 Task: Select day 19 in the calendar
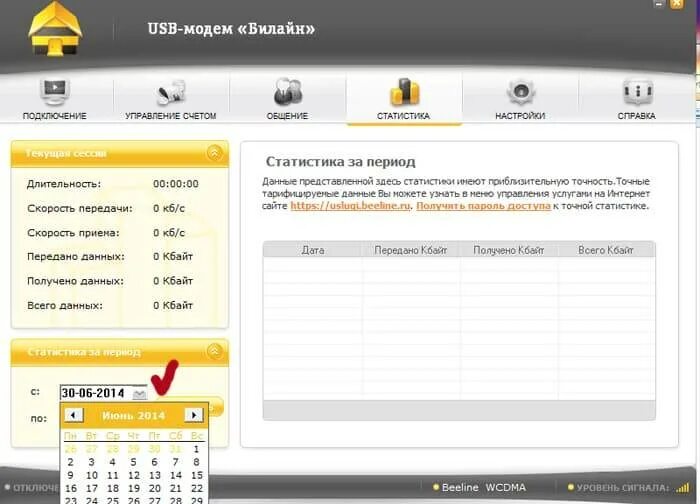134,488
